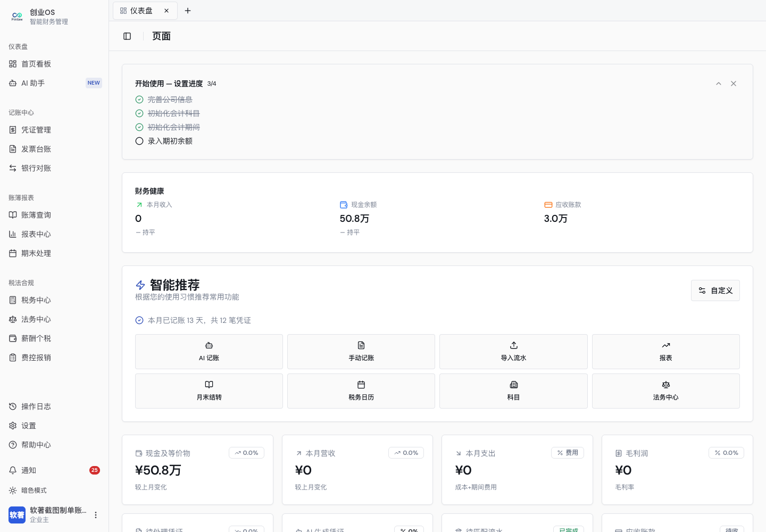The image size is (766, 532).
Task: Click the 现金及等价物 card
Action: [x=197, y=470]
